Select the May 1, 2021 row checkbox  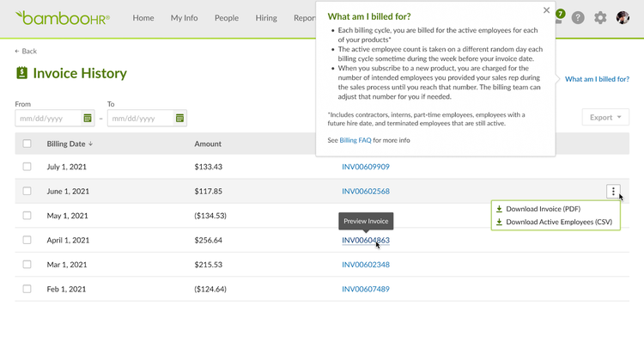(x=27, y=216)
